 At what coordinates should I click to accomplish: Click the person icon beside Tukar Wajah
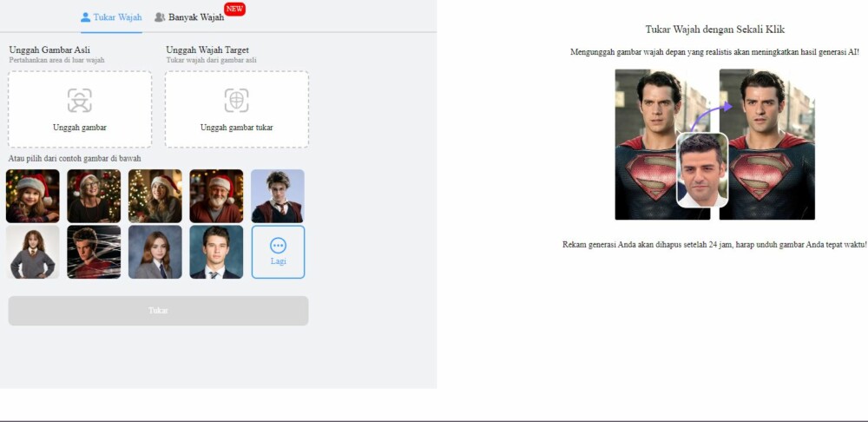(x=85, y=17)
